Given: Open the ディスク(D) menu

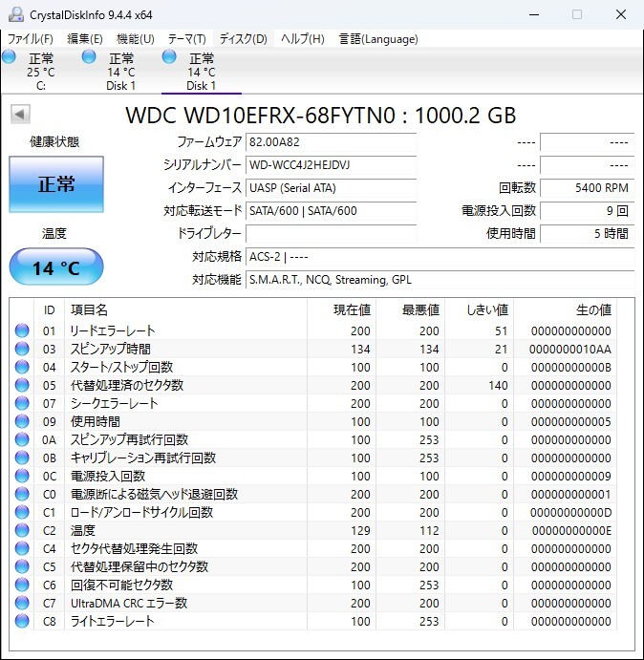Looking at the screenshot, I should click(x=243, y=39).
